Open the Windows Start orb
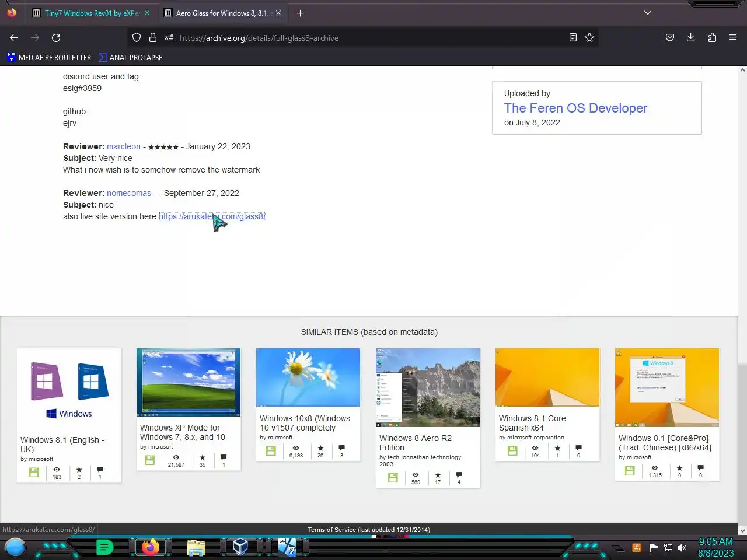 coord(15,547)
